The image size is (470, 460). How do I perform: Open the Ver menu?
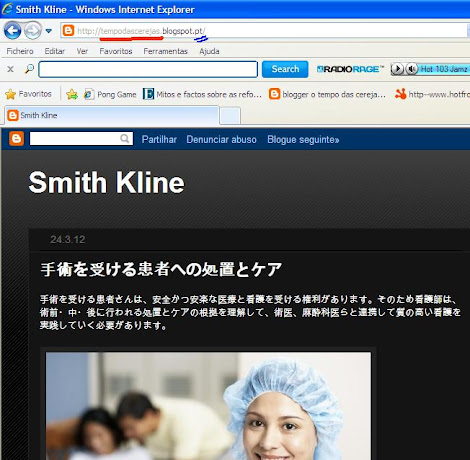pos(82,51)
